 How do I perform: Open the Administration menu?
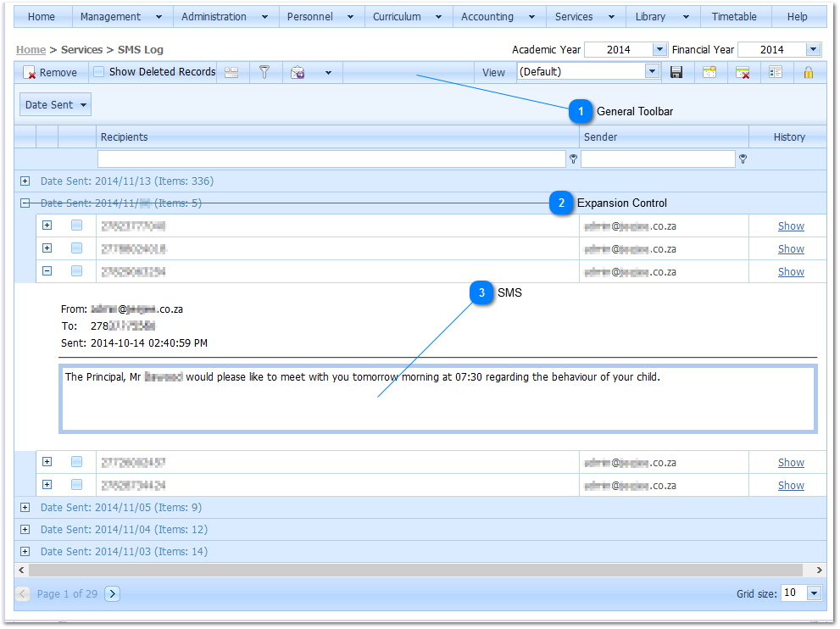[x=225, y=17]
